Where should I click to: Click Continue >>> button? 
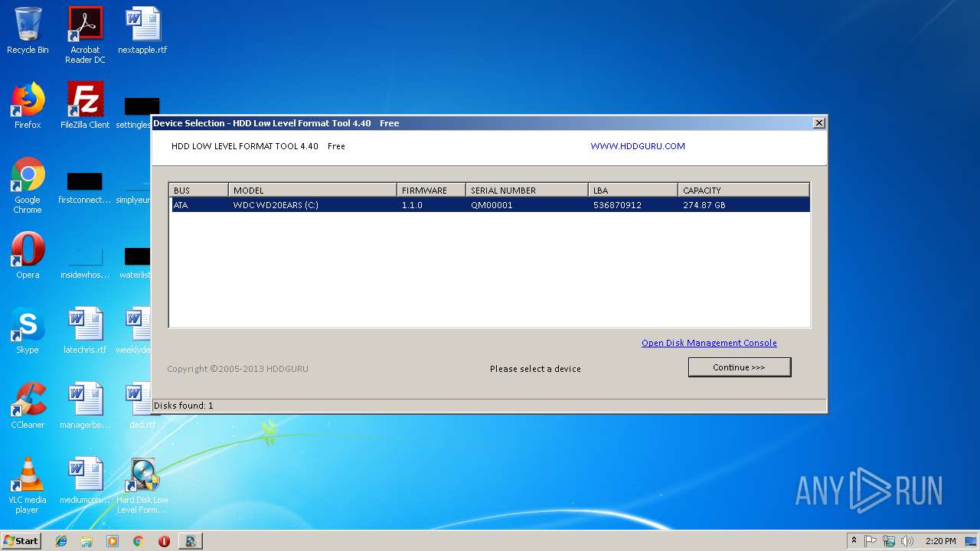[740, 367]
